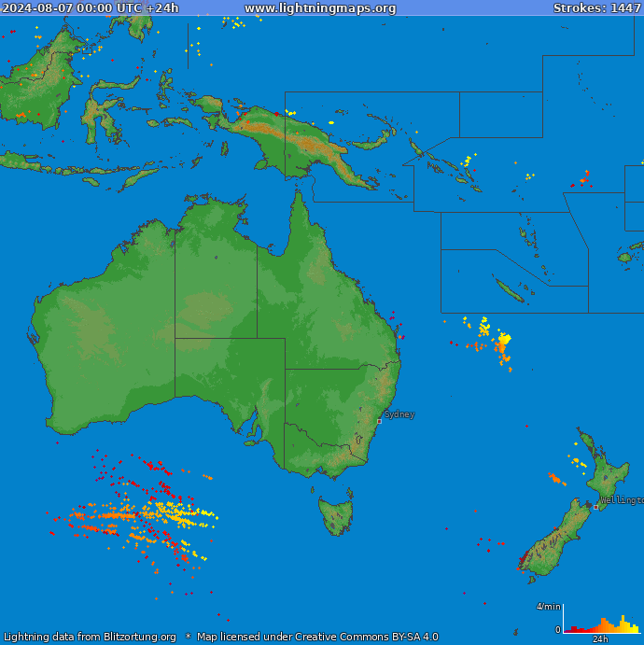Click the 4/min scale label
The width and height of the screenshot is (644, 645).
coord(548,607)
